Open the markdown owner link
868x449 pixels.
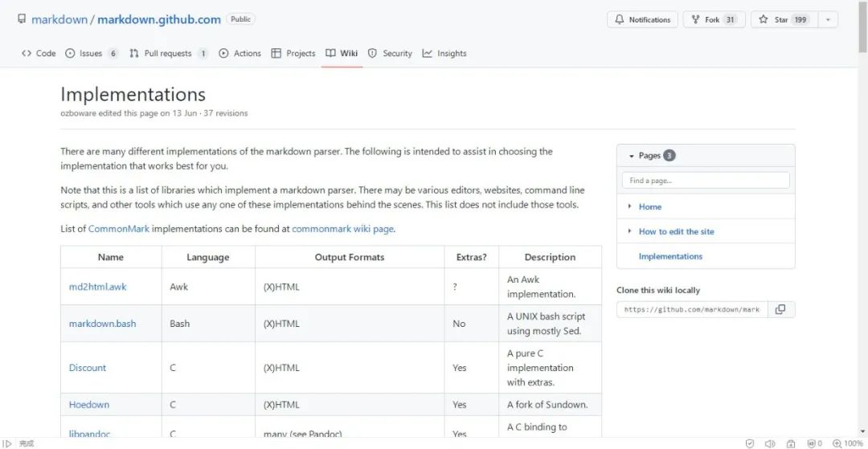59,19
